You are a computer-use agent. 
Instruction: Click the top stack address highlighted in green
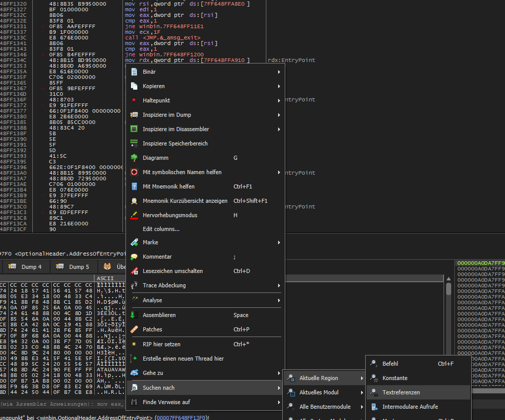(x=481, y=263)
